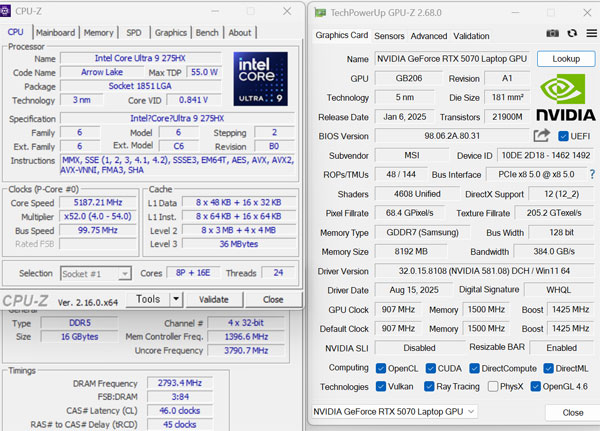Click the NVIDIA logo in GPU-Z

[565, 98]
